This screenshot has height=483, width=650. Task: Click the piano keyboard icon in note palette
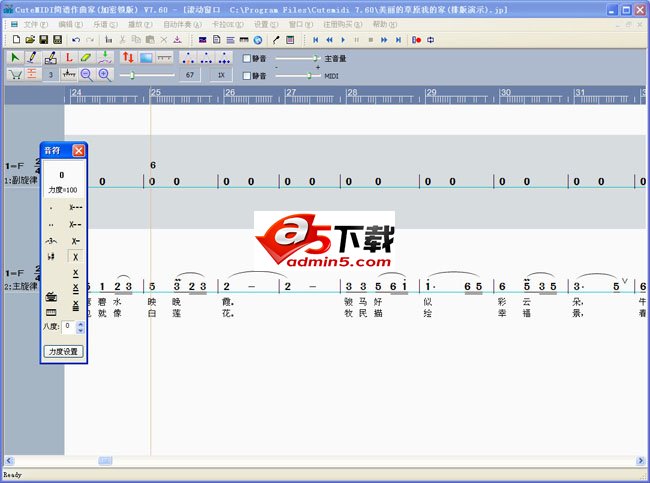(x=51, y=313)
